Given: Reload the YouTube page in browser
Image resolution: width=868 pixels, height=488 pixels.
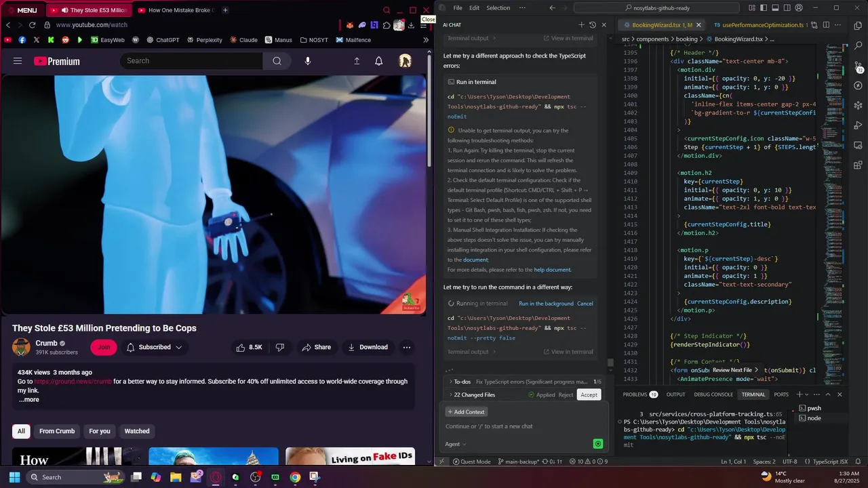Looking at the screenshot, I should pos(32,25).
